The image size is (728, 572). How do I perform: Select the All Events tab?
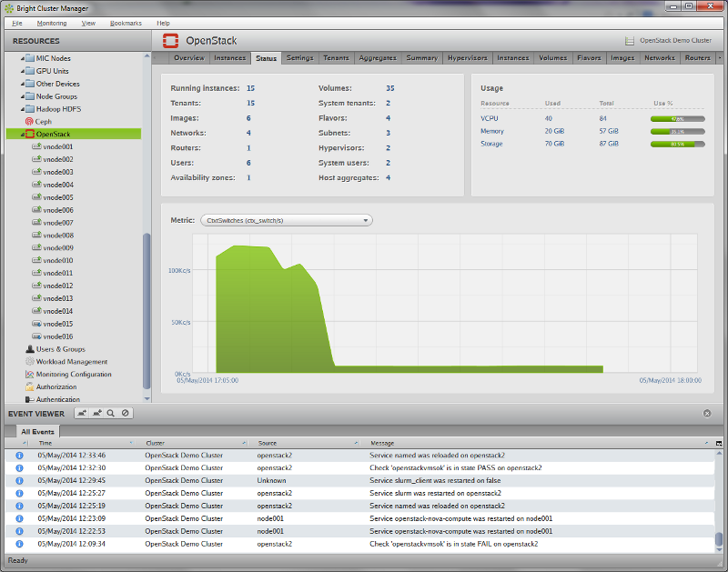[x=37, y=431]
